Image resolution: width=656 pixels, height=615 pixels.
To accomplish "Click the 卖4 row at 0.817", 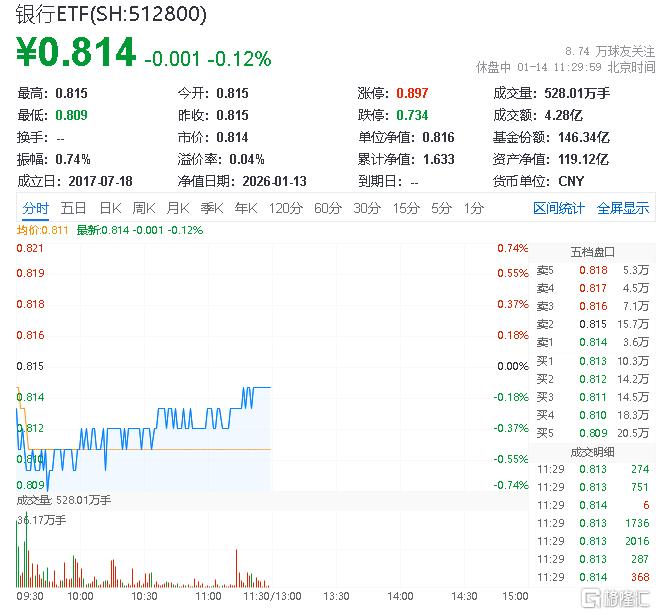I will point(592,288).
